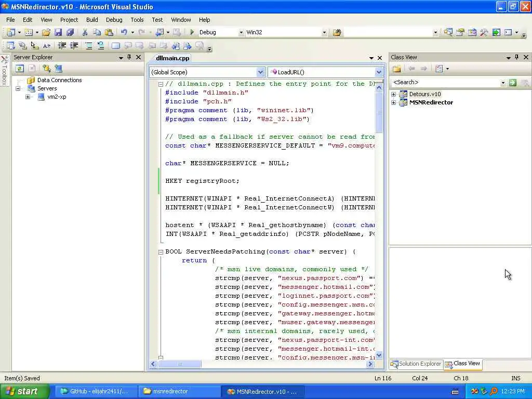Open the LoadURL() members dropdown
The width and height of the screenshot is (532, 399).
pyautogui.click(x=379, y=72)
